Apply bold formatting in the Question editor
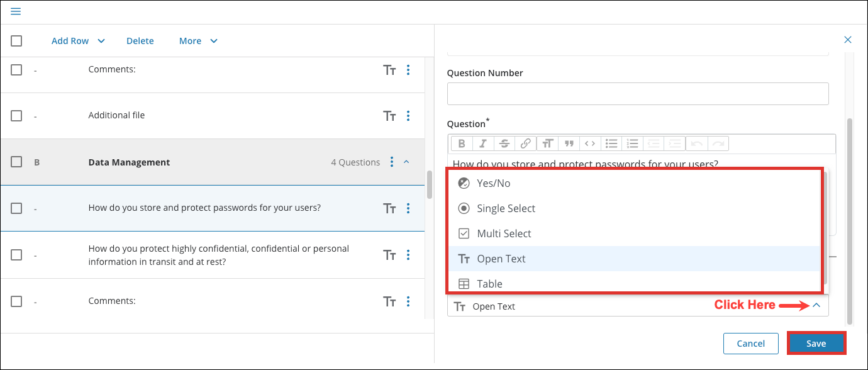The height and width of the screenshot is (370, 868). (x=461, y=143)
